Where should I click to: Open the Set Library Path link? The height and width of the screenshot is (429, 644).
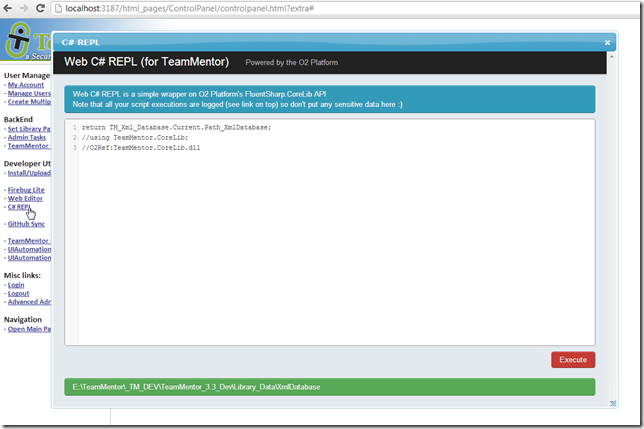click(29, 129)
